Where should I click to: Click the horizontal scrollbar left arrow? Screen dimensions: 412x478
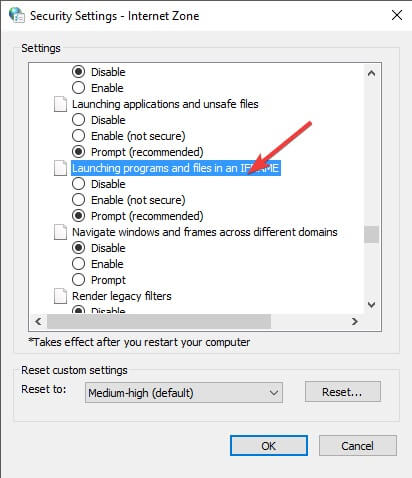click(x=38, y=321)
